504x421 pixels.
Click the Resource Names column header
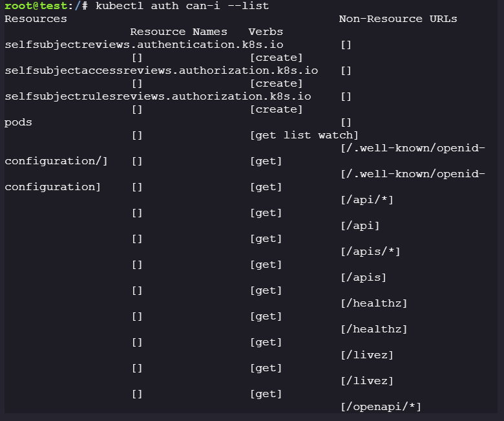pyautogui.click(x=178, y=32)
